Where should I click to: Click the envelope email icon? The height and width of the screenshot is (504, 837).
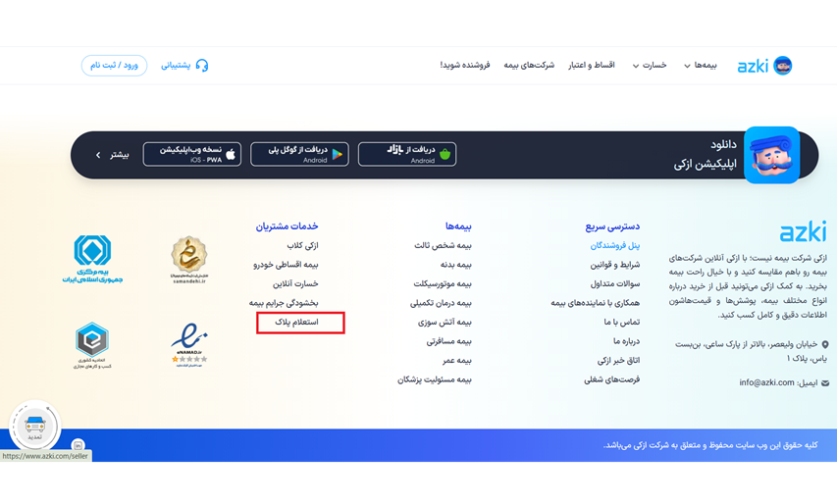(x=825, y=383)
